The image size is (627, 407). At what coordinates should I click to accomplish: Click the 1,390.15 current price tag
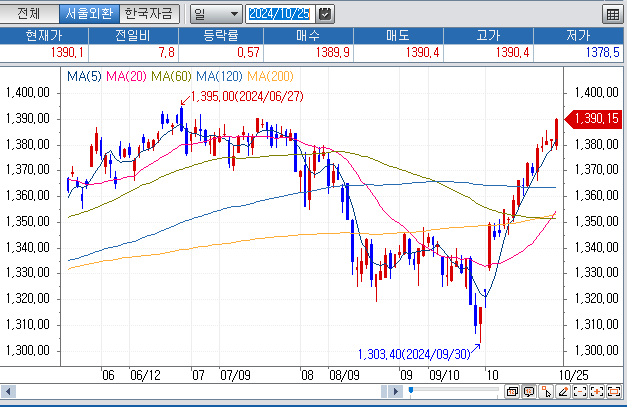pyautogui.click(x=598, y=119)
